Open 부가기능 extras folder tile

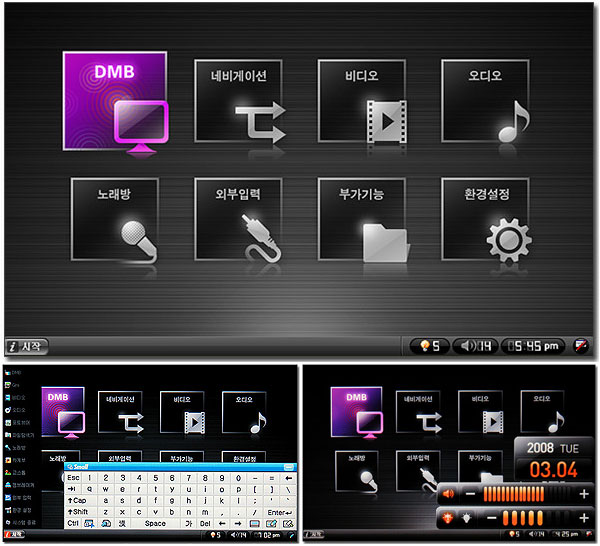tap(360, 220)
